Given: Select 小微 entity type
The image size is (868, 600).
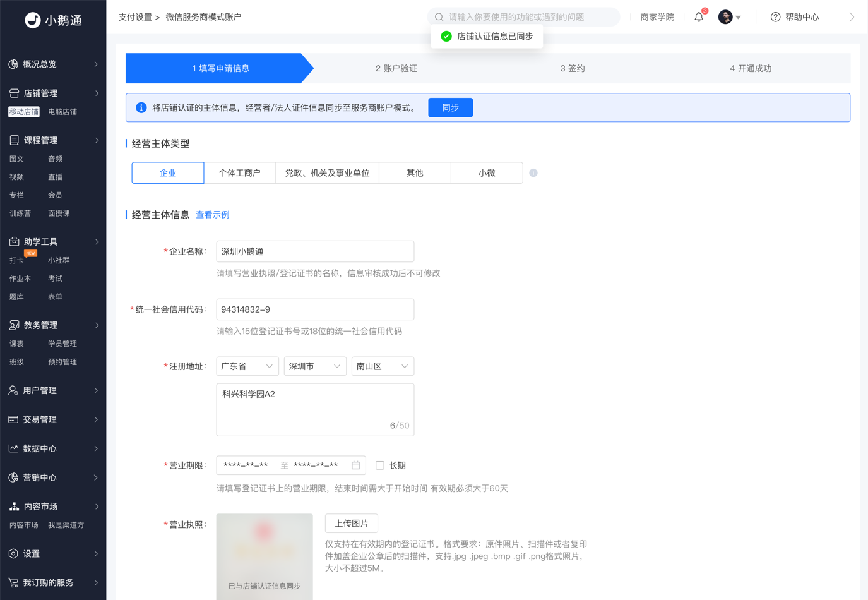Looking at the screenshot, I should (487, 173).
